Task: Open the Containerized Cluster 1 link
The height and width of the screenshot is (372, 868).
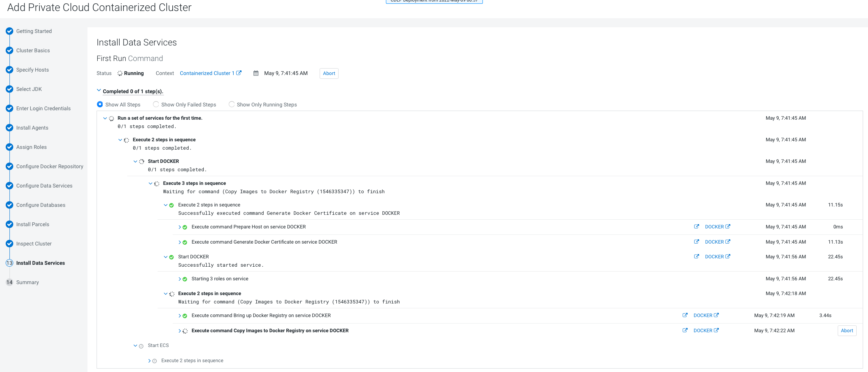Action: [207, 73]
